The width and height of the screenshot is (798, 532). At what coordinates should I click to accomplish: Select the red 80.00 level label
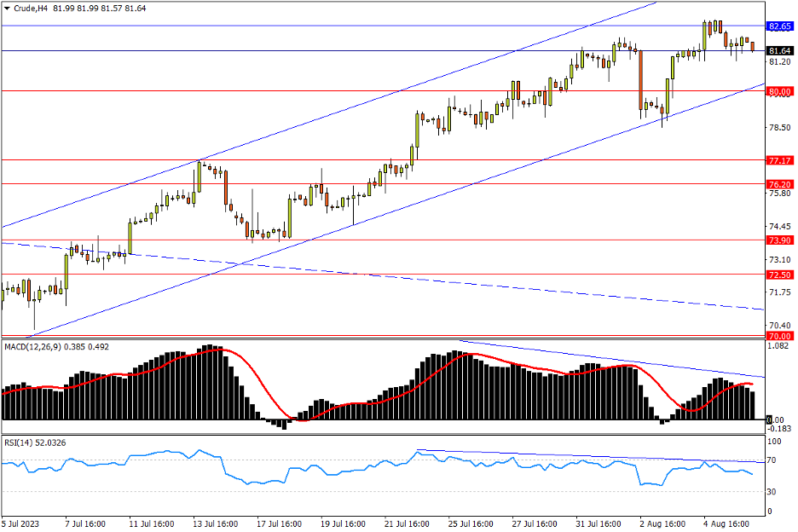click(780, 91)
